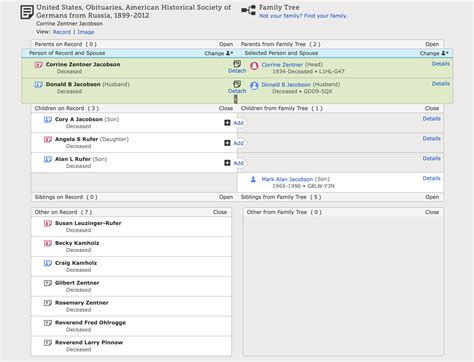Click the record icon beside Susan Leuzinger-Rufer
This screenshot has width=474, height=362.
pos(48,223)
